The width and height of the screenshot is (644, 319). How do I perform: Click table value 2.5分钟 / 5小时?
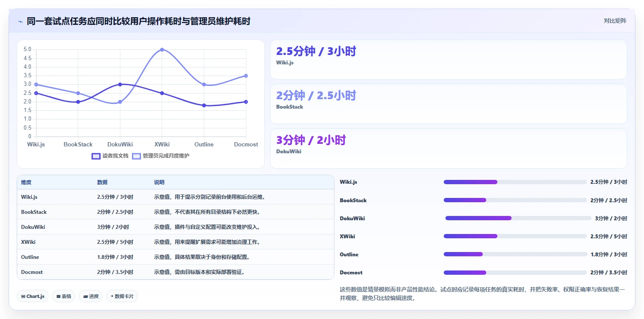click(115, 242)
